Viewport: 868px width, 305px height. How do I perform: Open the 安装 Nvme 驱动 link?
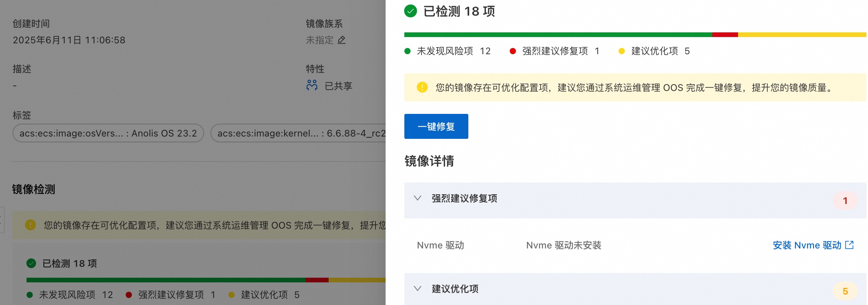click(x=807, y=245)
